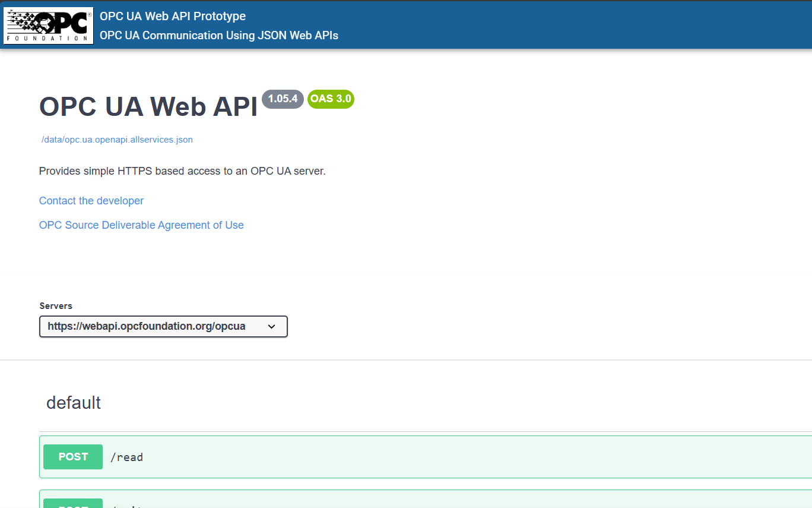The image size is (812, 508).
Task: Click the OPC Foundation logo
Action: coord(48,25)
